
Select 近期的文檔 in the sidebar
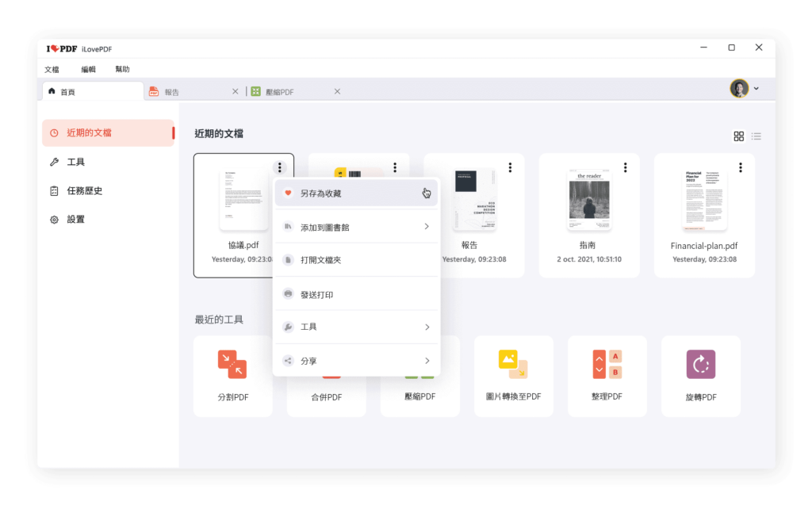[108, 133]
